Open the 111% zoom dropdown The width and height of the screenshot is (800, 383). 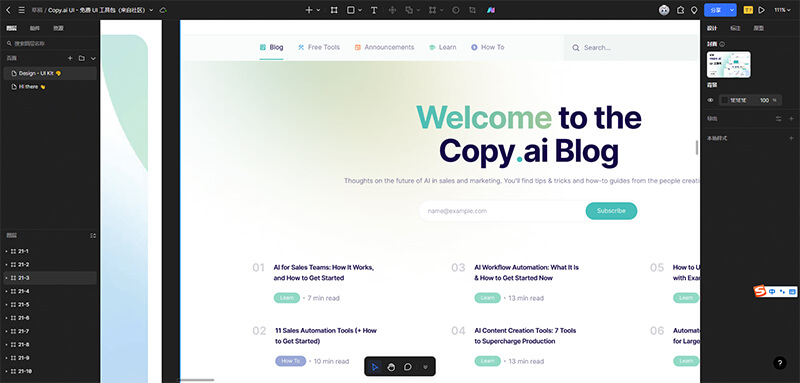tap(782, 10)
